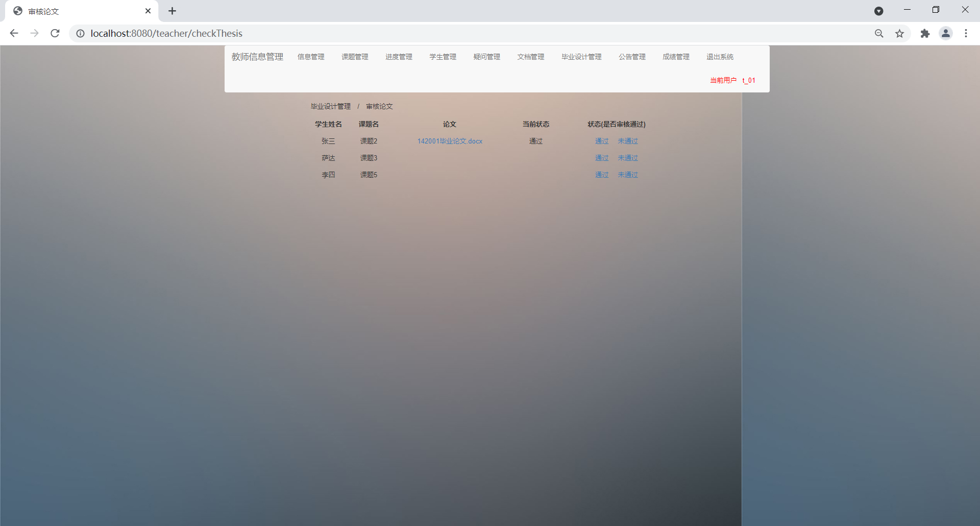Viewport: 980px width, 526px height.
Task: Open the 课题管理 menu
Action: click(x=355, y=57)
